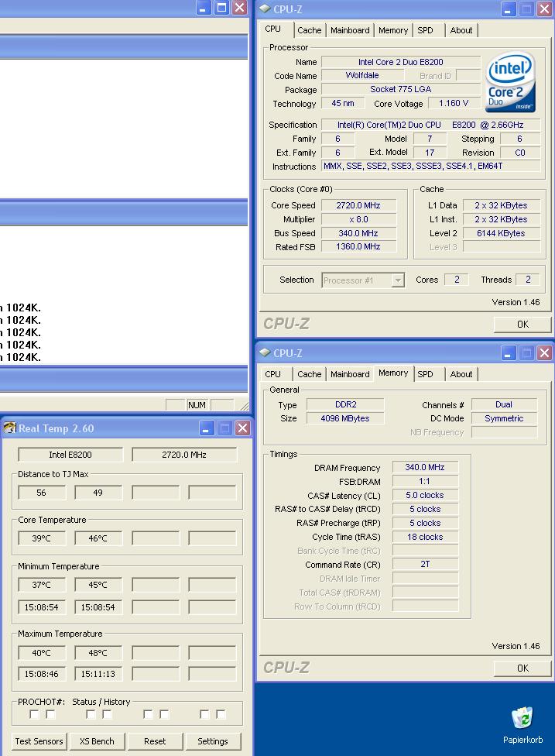
Task: Click the Core Speed 2720.0 MHz field
Action: [x=358, y=205]
